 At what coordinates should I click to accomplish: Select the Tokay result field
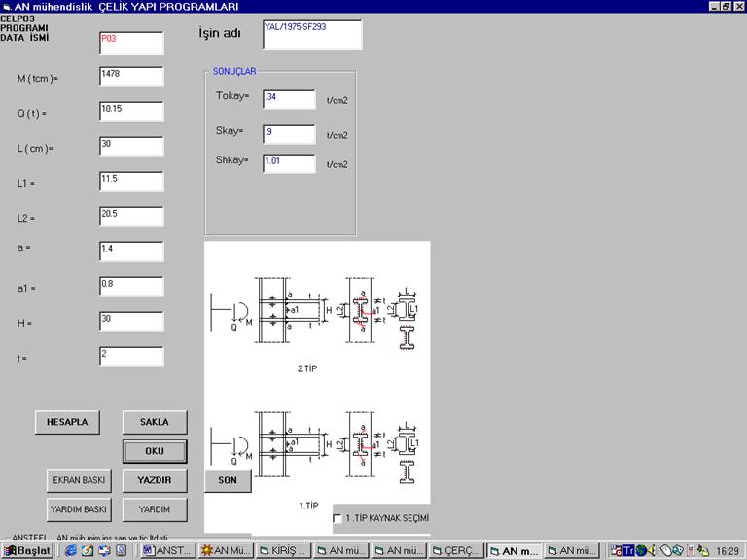point(289,99)
